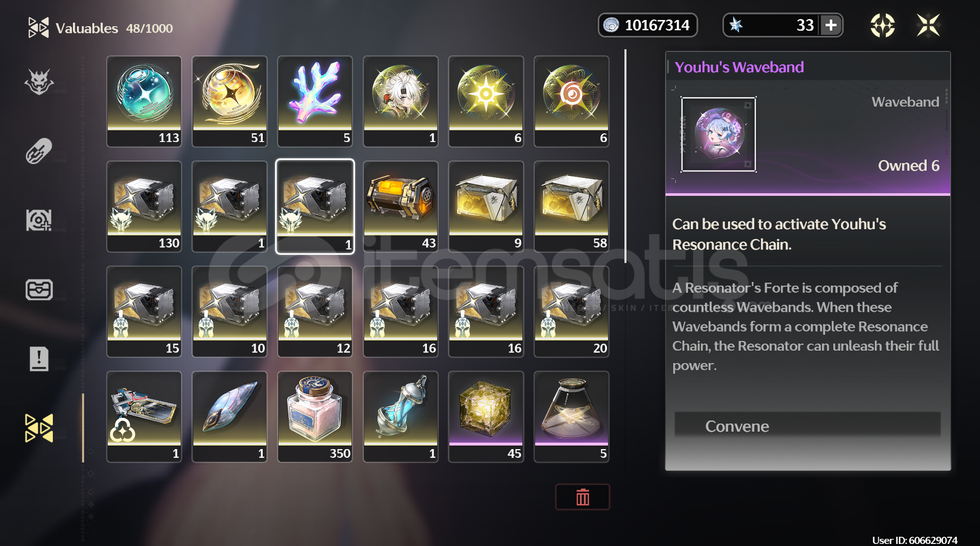Click the trash can discard button

[x=582, y=497]
